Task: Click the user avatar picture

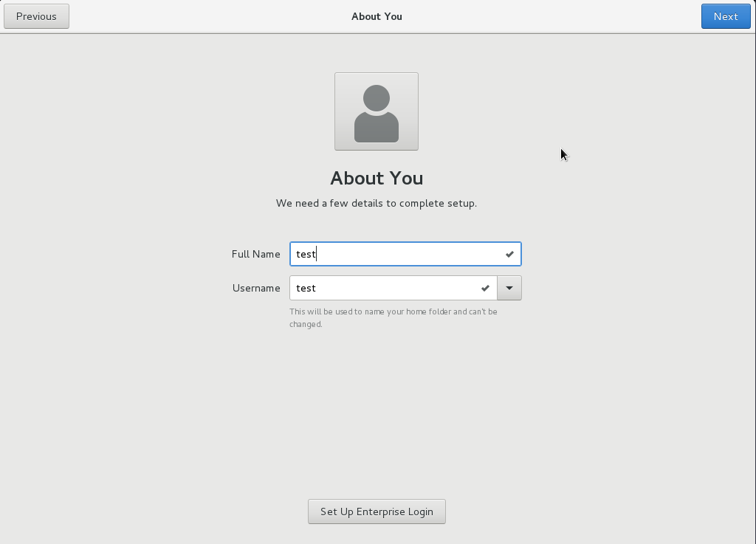Action: click(377, 111)
